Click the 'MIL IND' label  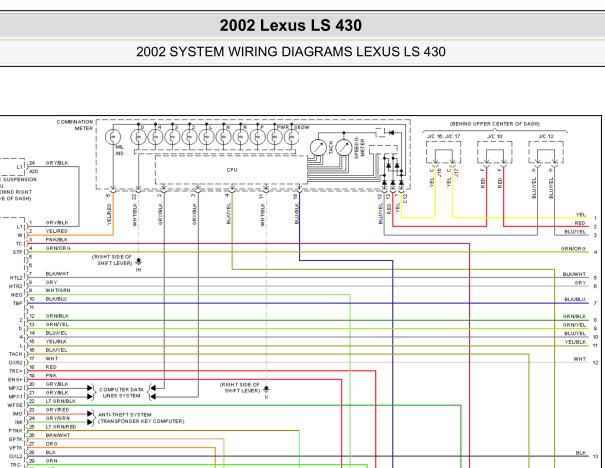[120, 150]
